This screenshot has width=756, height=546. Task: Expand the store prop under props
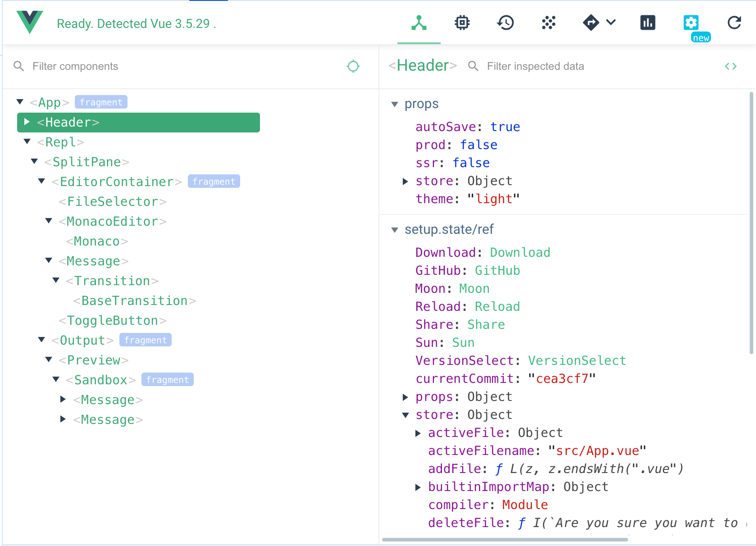click(405, 182)
